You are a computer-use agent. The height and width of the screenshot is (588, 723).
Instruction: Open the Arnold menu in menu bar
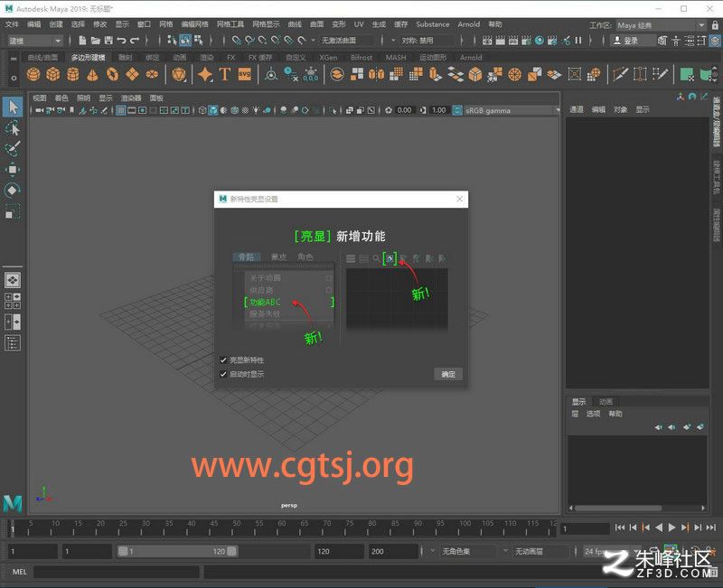click(x=468, y=24)
